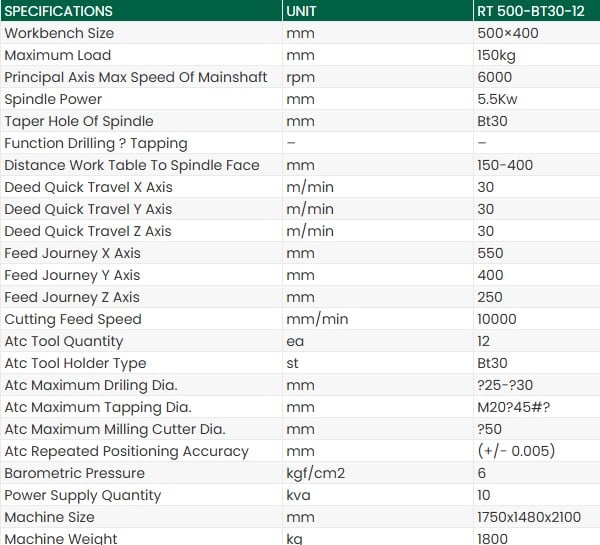The height and width of the screenshot is (545, 600).
Task: Click the rpm unit cell
Action: click(x=301, y=78)
